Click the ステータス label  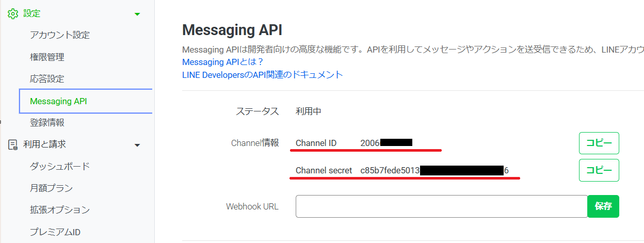(257, 111)
